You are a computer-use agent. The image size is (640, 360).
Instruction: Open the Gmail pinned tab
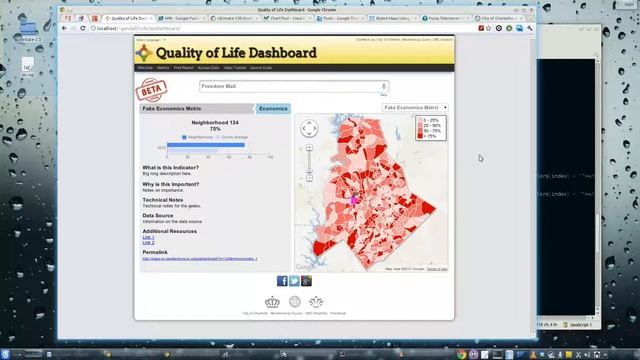pos(68,18)
